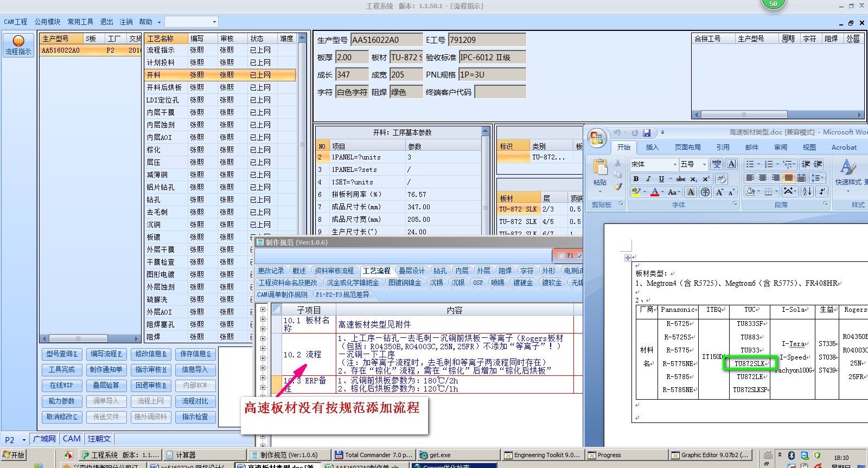Click the enclosed character 字 icon

[x=705, y=192]
